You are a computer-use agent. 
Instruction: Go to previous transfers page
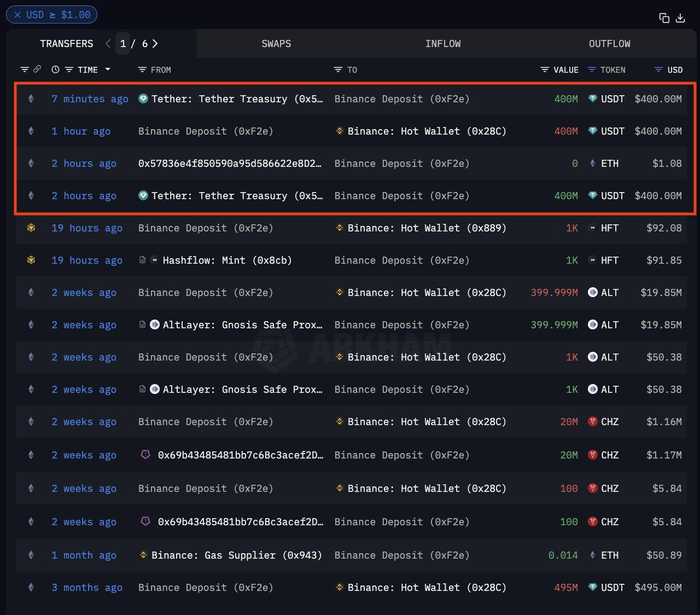(108, 44)
